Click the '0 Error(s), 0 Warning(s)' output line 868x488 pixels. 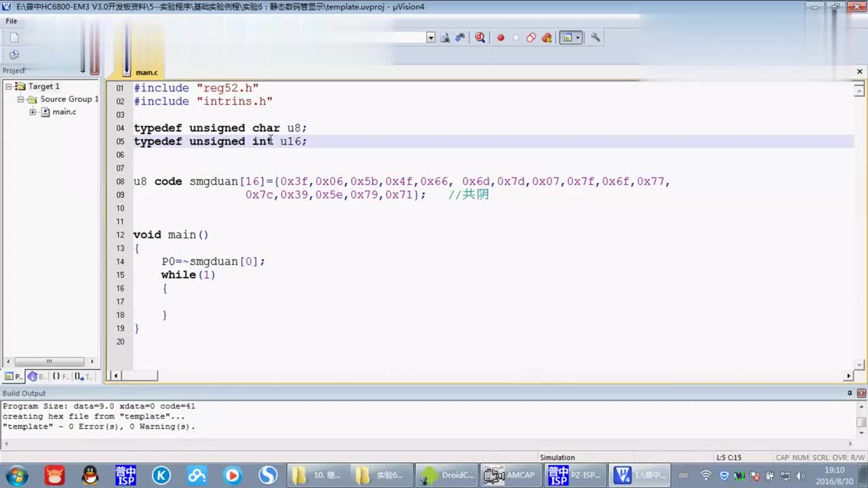(x=98, y=427)
